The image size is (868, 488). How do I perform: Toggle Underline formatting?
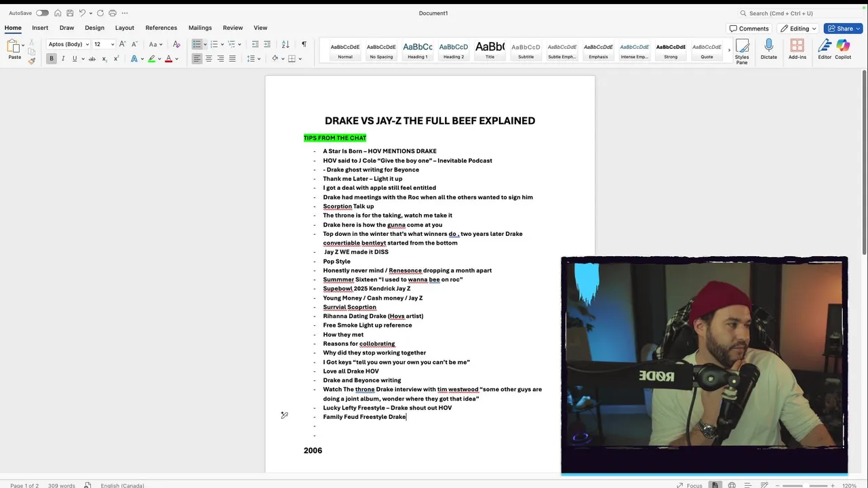pos(75,59)
